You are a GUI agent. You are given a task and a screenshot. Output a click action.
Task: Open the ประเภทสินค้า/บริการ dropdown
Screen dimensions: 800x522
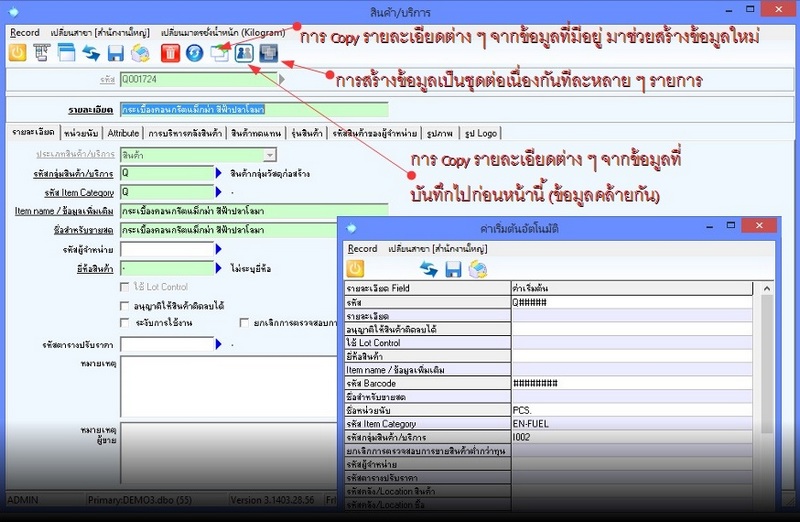[270, 154]
